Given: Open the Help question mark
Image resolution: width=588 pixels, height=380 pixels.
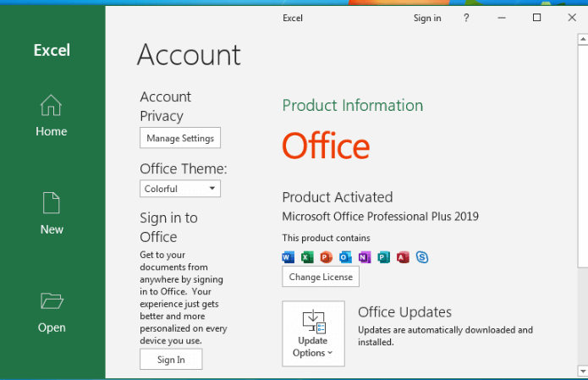Looking at the screenshot, I should coord(466,18).
